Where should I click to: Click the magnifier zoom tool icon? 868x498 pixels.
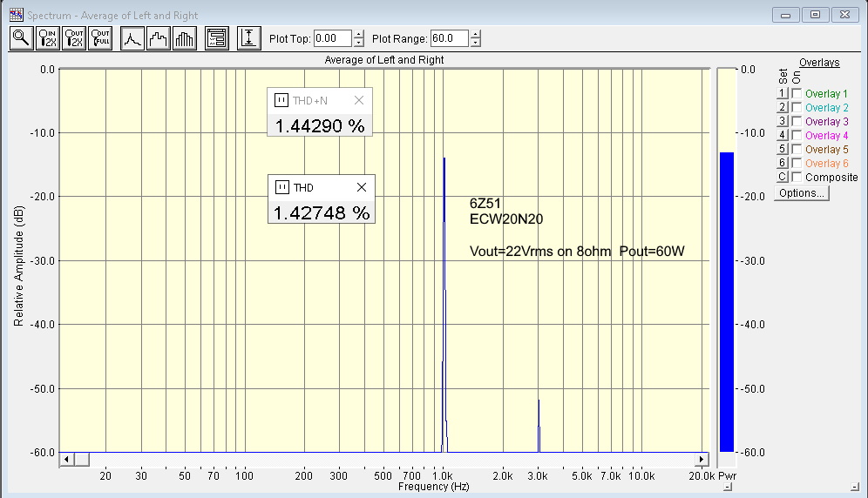[21, 38]
